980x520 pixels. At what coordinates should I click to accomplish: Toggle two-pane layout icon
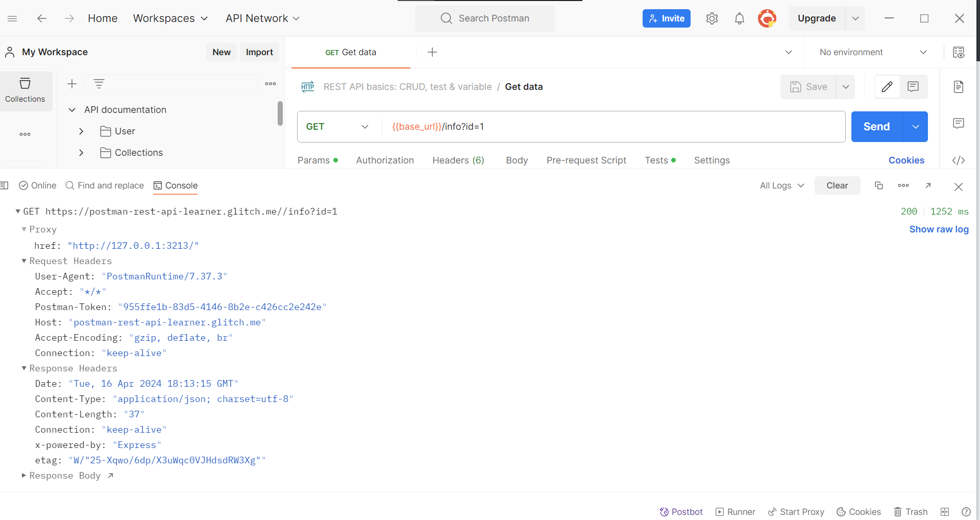coord(945,512)
